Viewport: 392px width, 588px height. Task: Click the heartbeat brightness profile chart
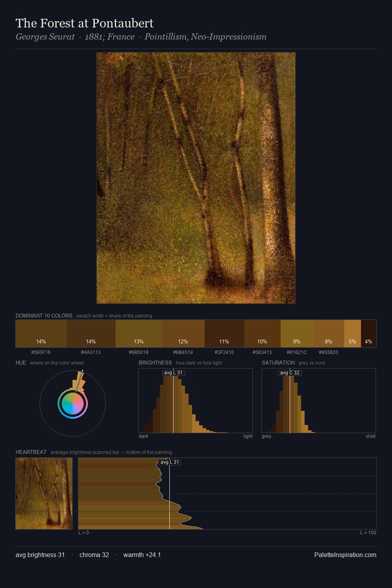pyautogui.click(x=227, y=494)
